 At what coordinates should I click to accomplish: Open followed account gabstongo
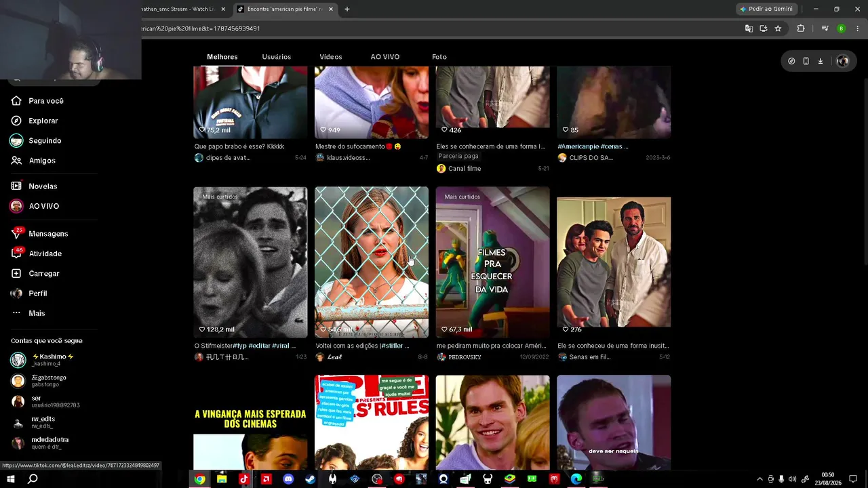click(39, 381)
